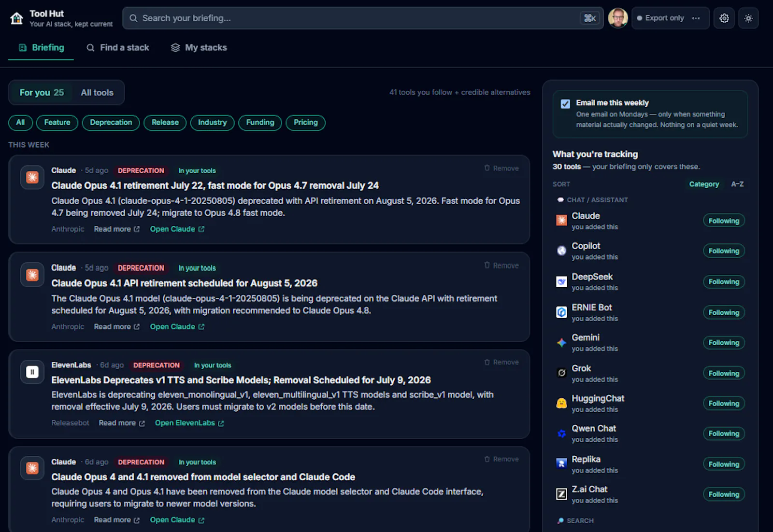Toggle Following for ERNIE Bot

coord(724,312)
